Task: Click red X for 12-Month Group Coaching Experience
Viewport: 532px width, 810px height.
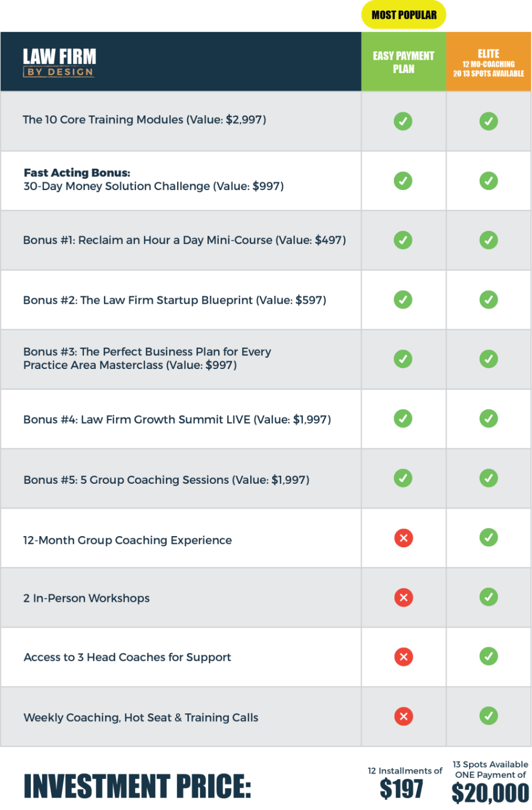Action: point(403,538)
